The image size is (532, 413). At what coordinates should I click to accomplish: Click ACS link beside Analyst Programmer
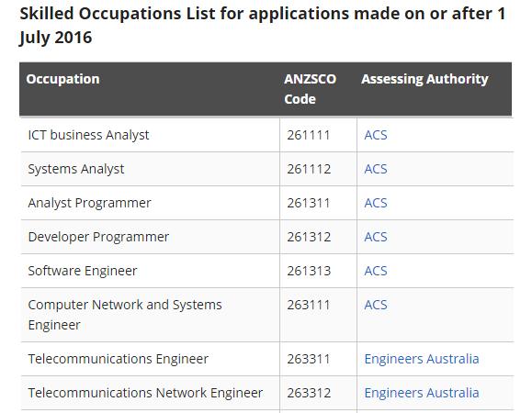pyautogui.click(x=375, y=203)
